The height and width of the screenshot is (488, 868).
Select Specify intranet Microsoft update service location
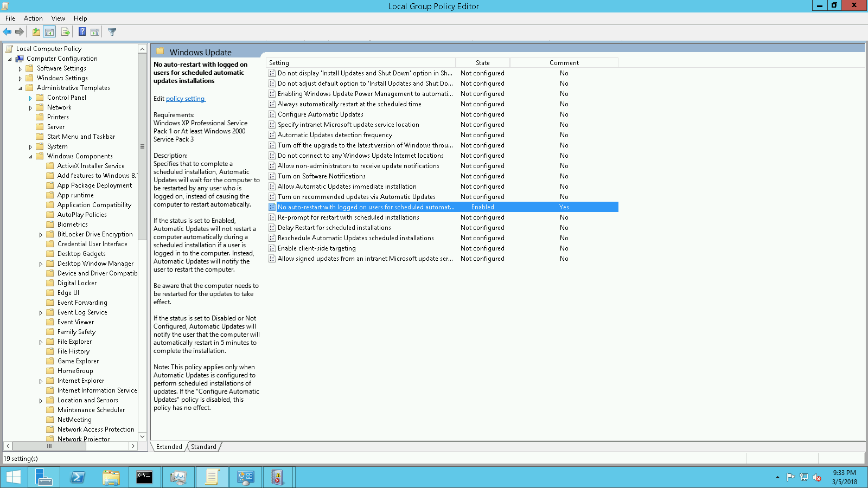coord(348,125)
